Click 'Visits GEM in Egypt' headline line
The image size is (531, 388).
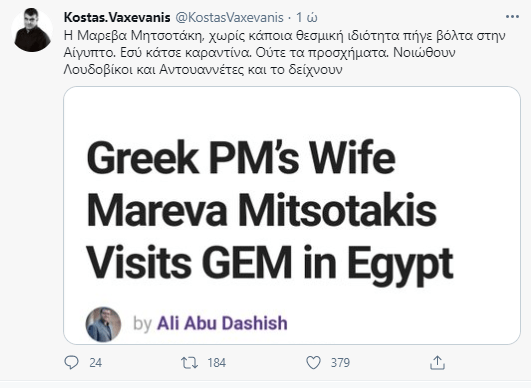pos(270,263)
